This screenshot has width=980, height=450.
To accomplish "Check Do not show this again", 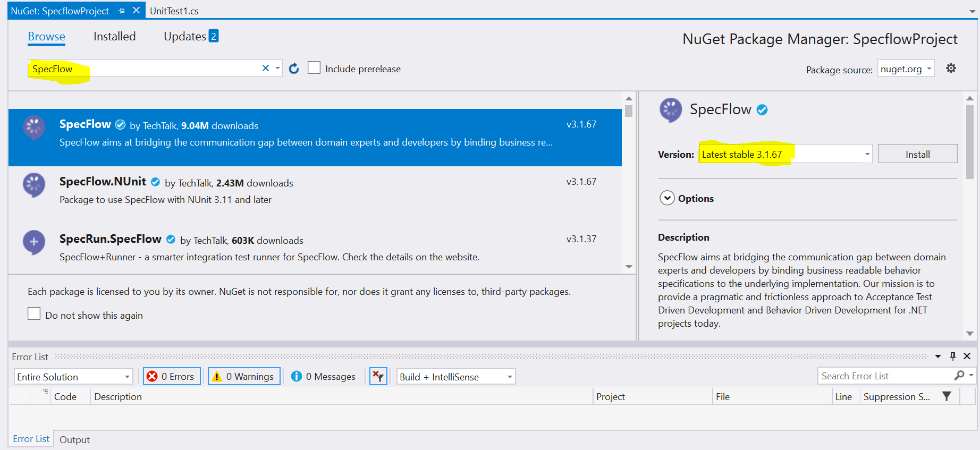I will click(34, 314).
